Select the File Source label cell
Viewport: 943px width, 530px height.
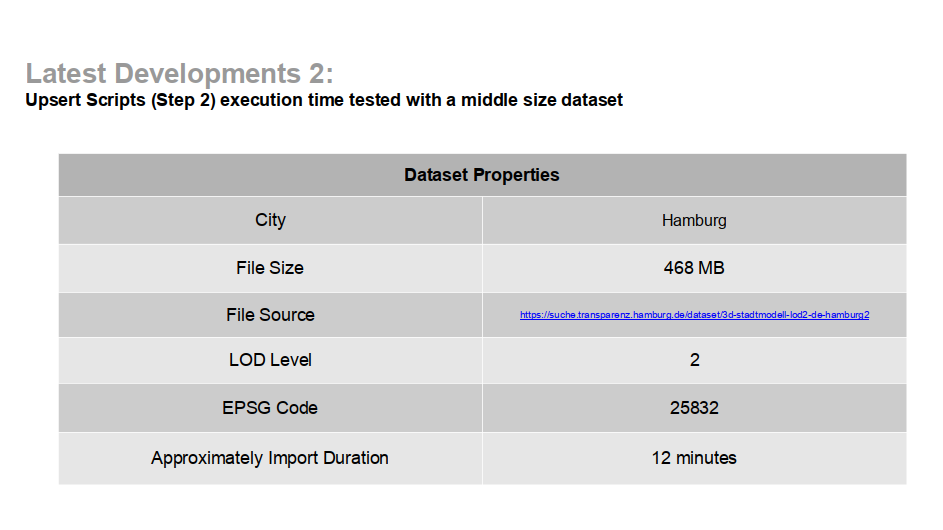click(x=270, y=315)
